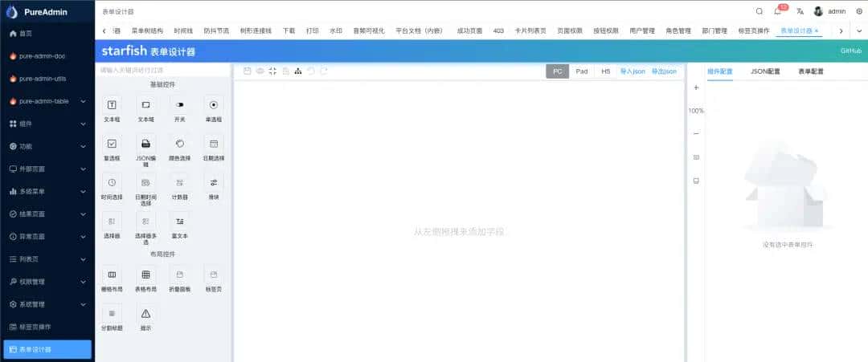
Task: Open the 用户管理 page tab
Action: 642,31
